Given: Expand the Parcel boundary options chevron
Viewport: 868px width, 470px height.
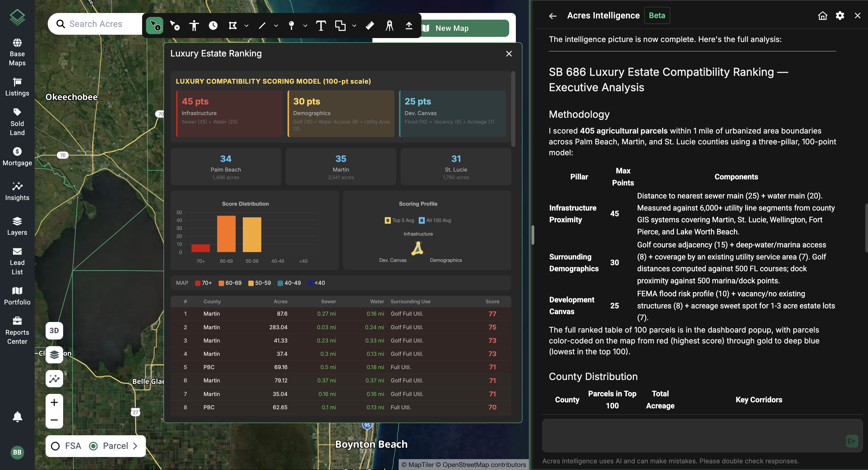Looking at the screenshot, I should pyautogui.click(x=136, y=446).
